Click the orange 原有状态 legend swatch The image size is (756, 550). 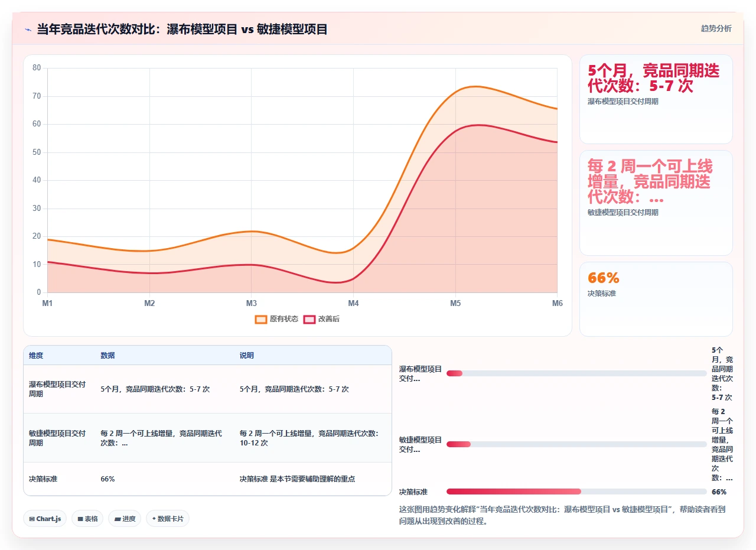[261, 319]
